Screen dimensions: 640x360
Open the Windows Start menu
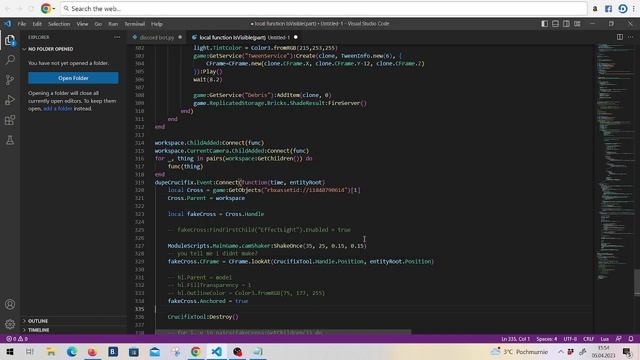9,351
